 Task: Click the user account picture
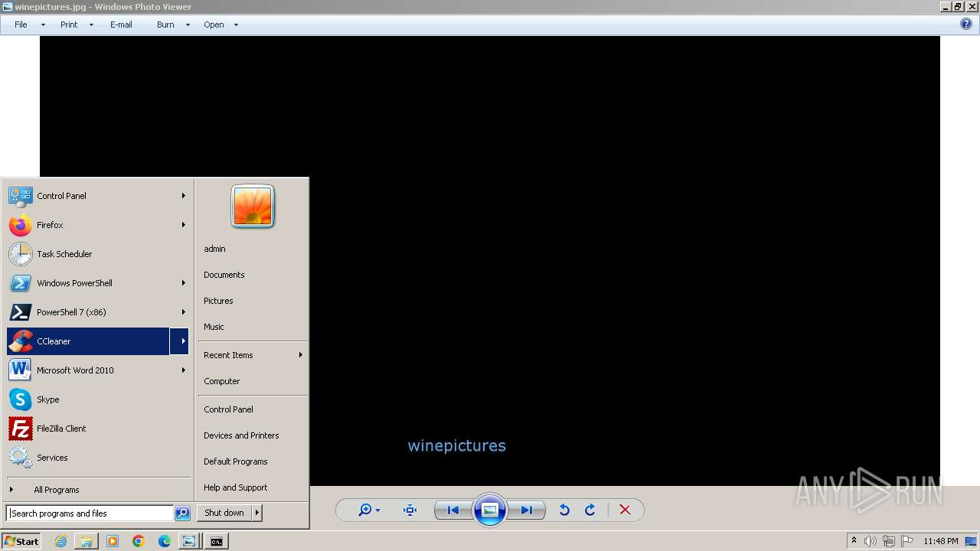tap(253, 207)
